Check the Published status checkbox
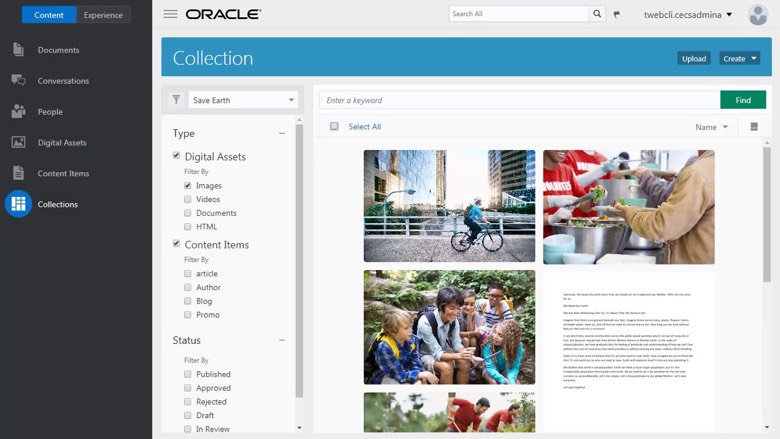Viewport: 780px width, 439px height. click(188, 374)
